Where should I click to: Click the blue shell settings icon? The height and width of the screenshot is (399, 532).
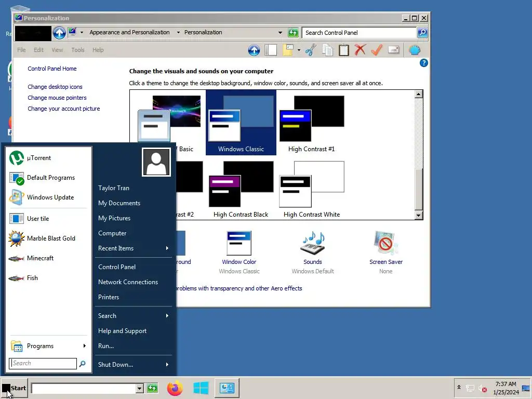click(x=415, y=50)
